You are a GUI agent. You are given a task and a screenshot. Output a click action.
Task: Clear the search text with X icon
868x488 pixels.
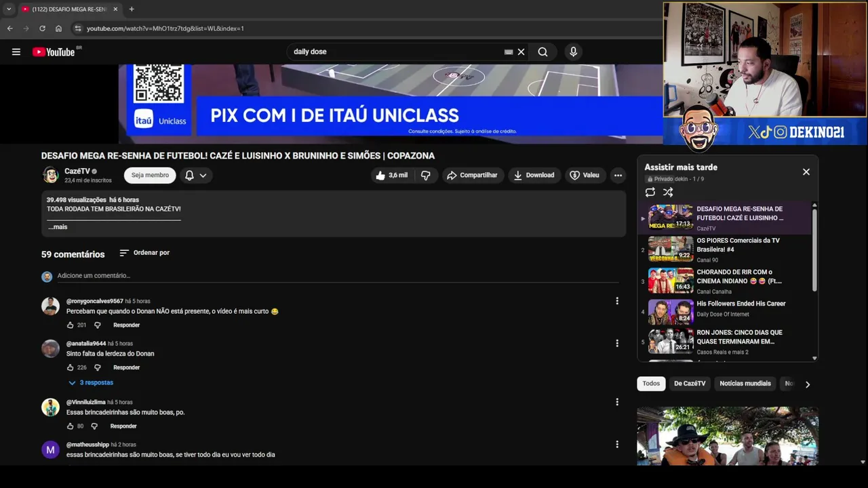click(521, 52)
